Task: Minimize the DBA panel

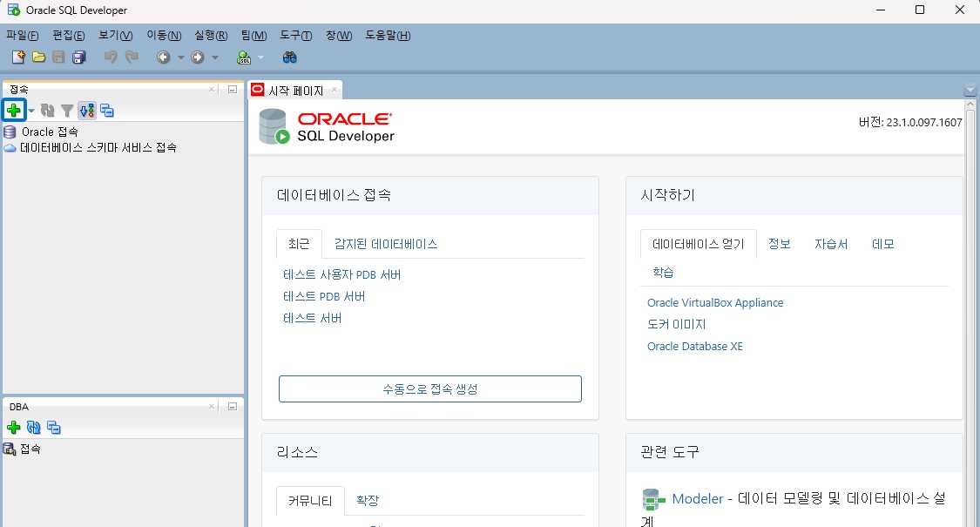Action: [233, 406]
